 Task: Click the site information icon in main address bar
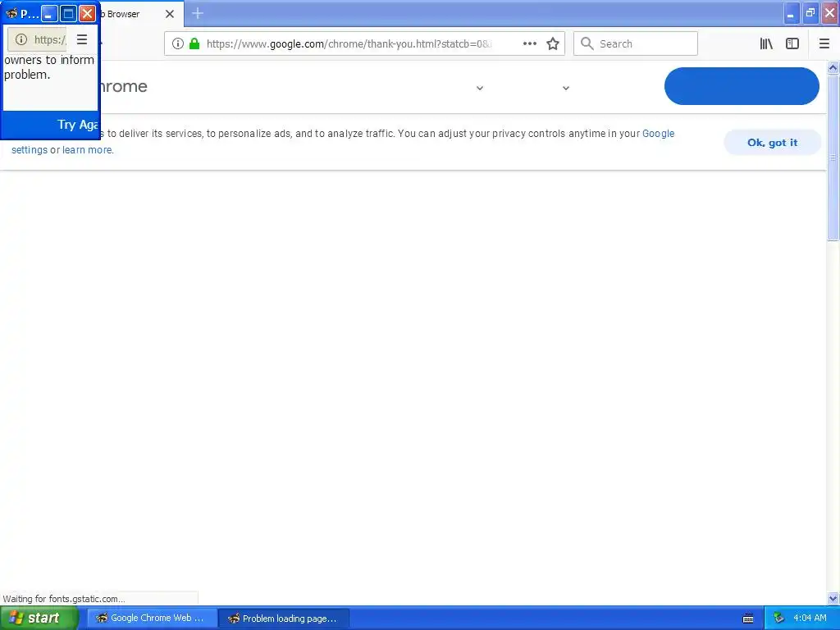coord(178,44)
